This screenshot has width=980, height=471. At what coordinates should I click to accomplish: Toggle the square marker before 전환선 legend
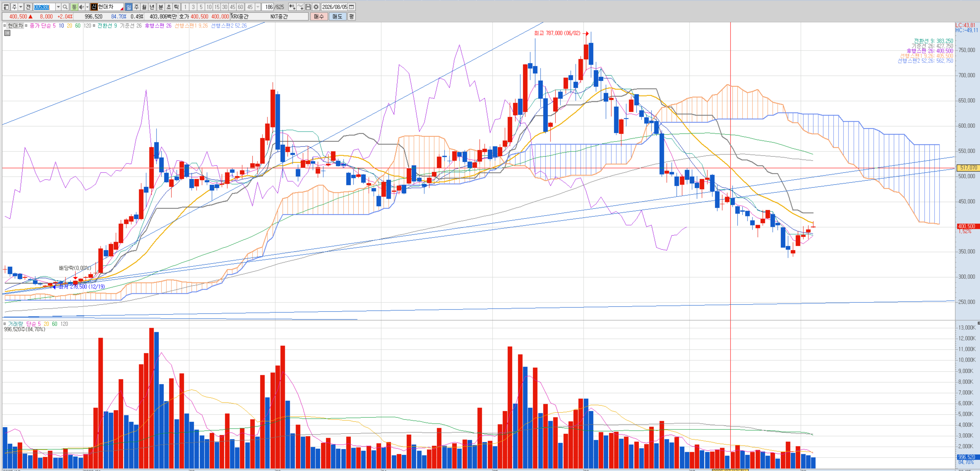[x=94, y=25]
